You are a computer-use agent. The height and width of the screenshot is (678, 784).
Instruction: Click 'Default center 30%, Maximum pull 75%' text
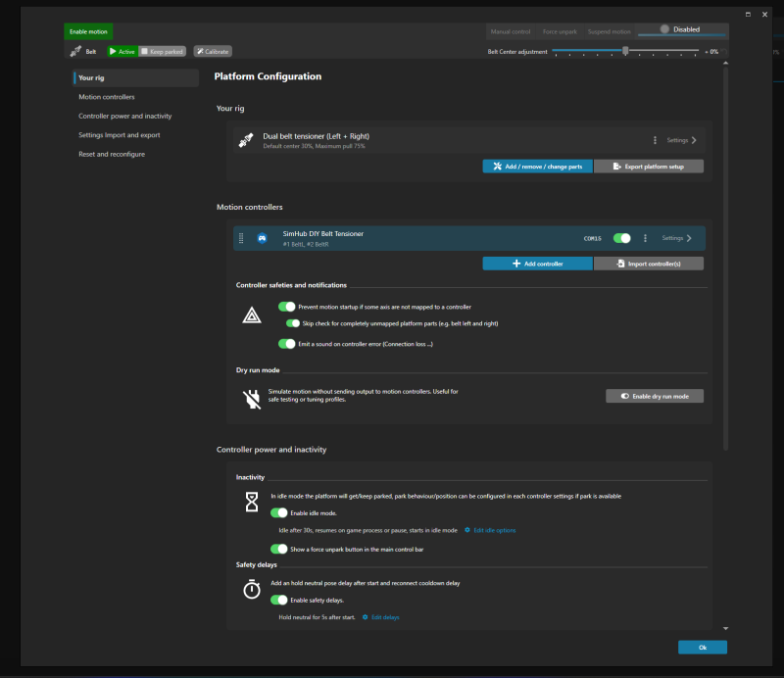click(314, 146)
